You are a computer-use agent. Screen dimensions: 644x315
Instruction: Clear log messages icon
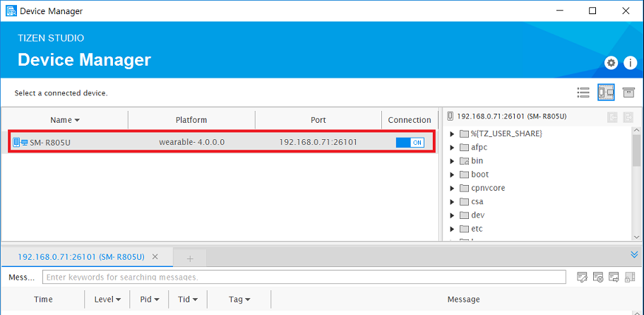coord(597,277)
